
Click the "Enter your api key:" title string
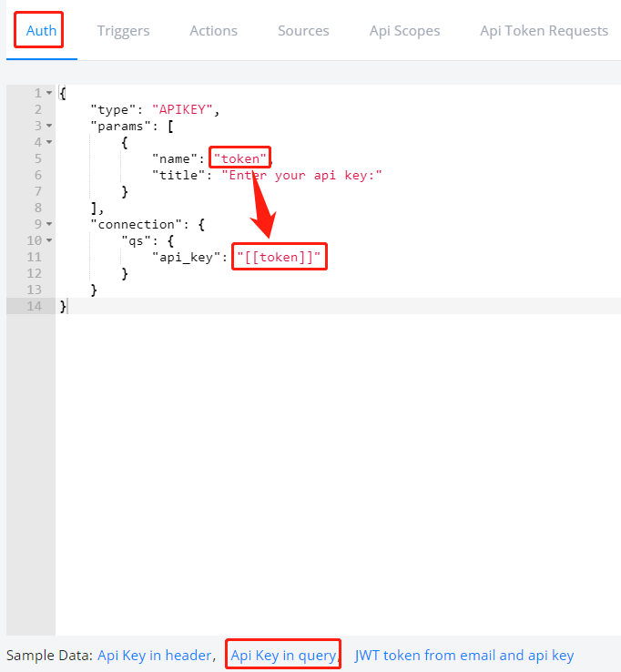pyautogui.click(x=301, y=175)
